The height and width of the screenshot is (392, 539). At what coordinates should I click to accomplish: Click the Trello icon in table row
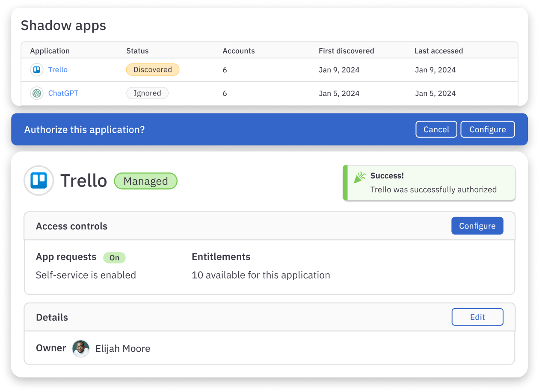pyautogui.click(x=37, y=70)
